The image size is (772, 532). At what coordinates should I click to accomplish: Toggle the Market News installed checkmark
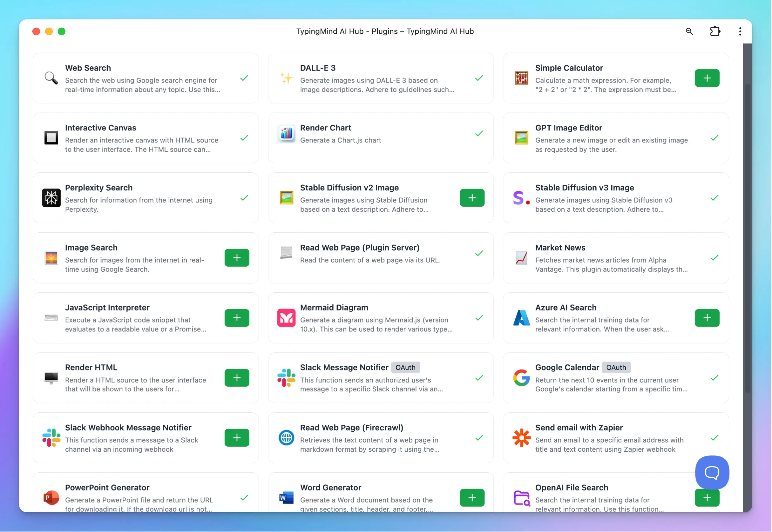(x=714, y=258)
